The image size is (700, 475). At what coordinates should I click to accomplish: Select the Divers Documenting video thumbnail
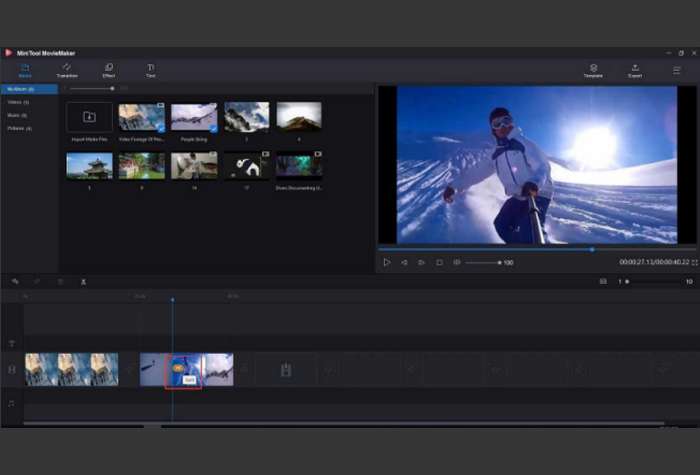(299, 165)
